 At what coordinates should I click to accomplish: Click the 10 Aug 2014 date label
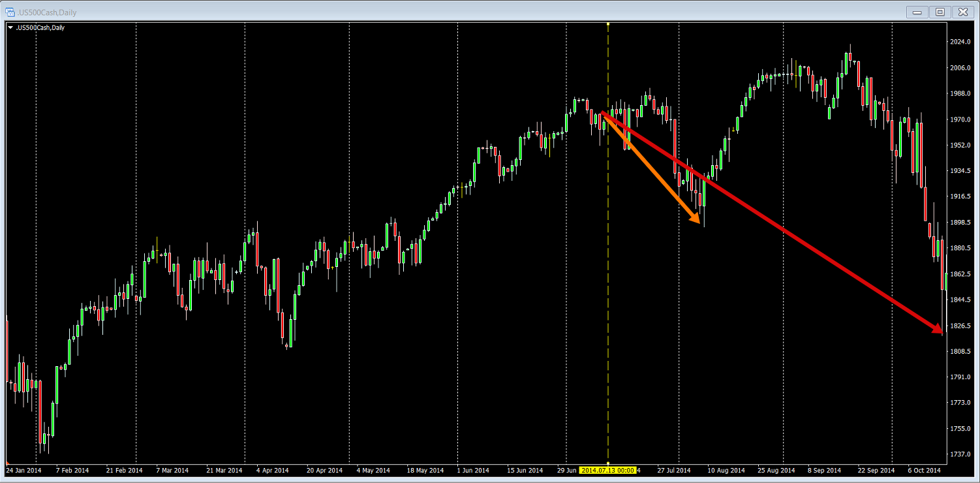(x=726, y=470)
